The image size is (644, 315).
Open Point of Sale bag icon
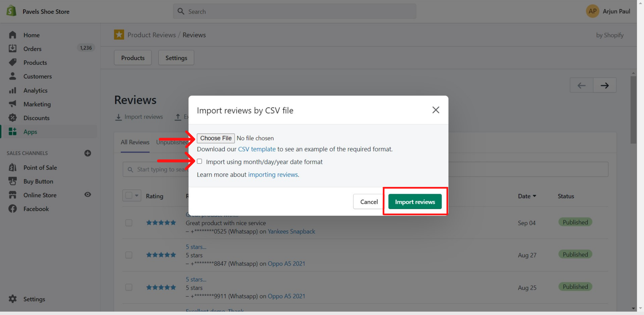13,167
